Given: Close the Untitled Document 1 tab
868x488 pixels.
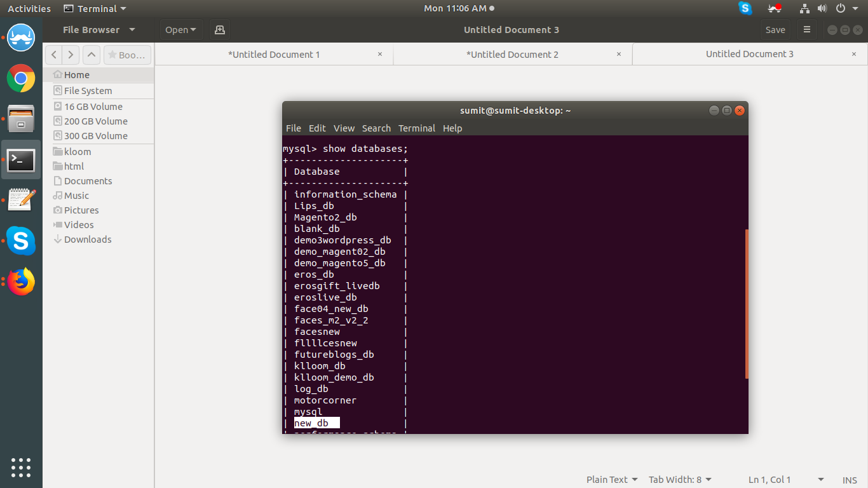Looking at the screenshot, I should pyautogui.click(x=380, y=54).
